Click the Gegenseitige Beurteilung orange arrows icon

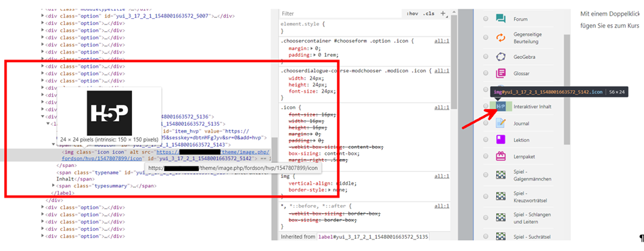click(501, 38)
